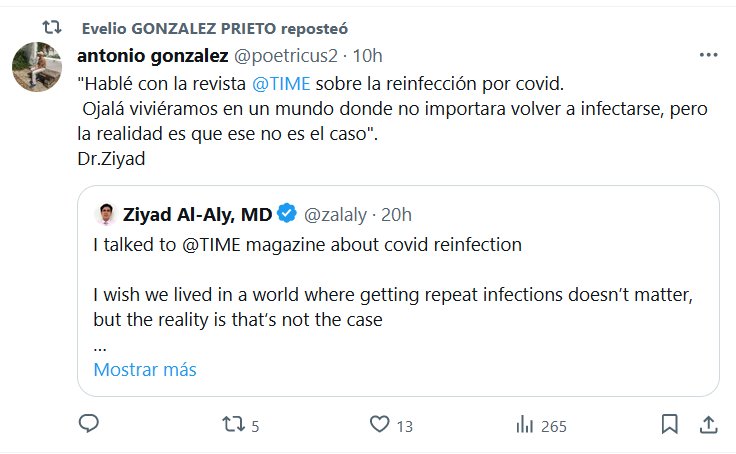Expand quoted tweet with Mostrar más
Image resolution: width=736 pixels, height=454 pixels.
pyautogui.click(x=145, y=369)
